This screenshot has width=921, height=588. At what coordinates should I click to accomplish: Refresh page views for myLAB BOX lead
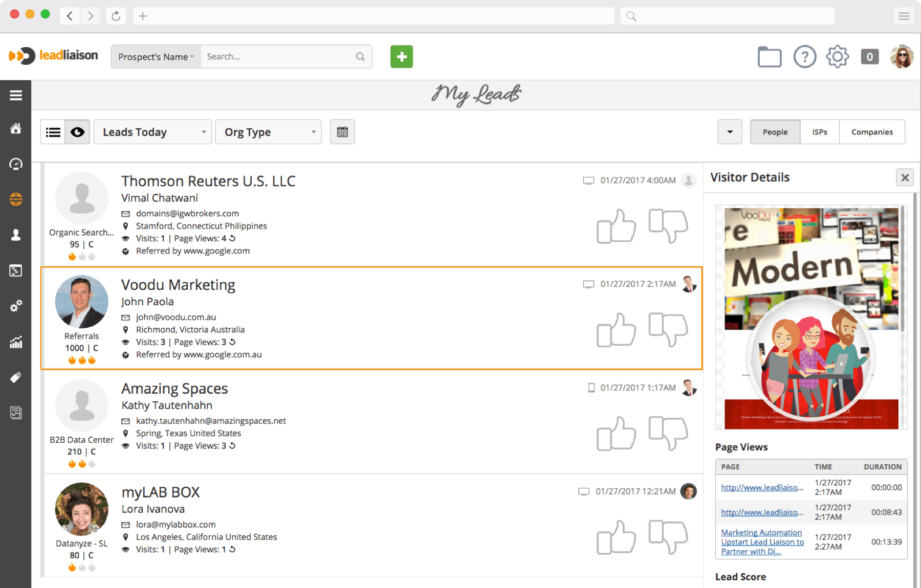(x=232, y=550)
